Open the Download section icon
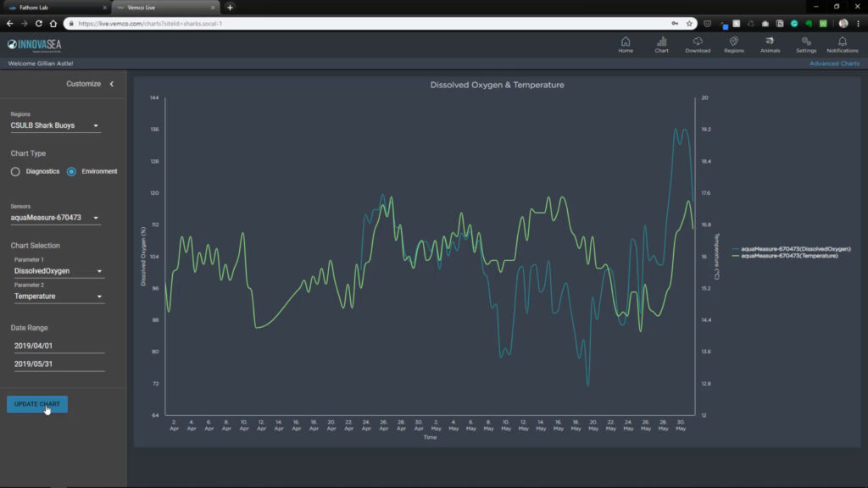This screenshot has height=488, width=868. tap(697, 44)
